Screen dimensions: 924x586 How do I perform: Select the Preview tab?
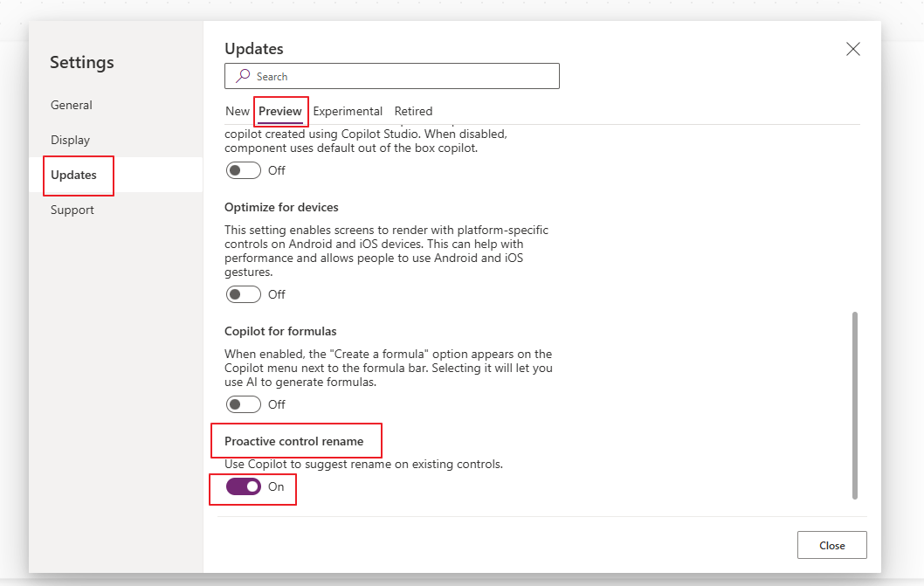tap(280, 111)
